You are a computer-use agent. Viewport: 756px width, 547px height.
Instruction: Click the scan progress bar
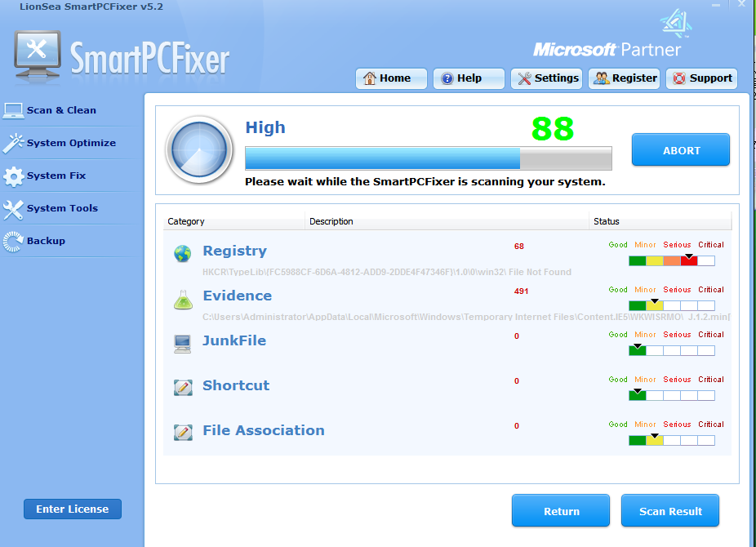[429, 158]
